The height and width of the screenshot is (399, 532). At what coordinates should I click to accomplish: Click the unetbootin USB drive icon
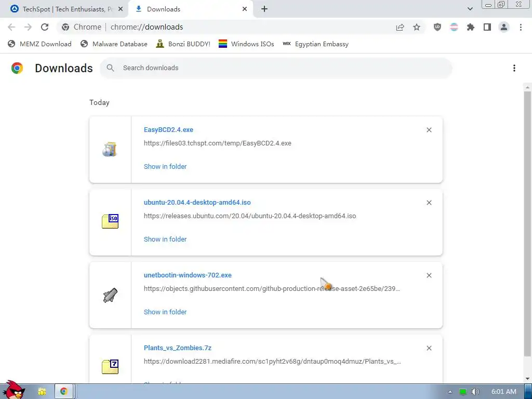110,295
